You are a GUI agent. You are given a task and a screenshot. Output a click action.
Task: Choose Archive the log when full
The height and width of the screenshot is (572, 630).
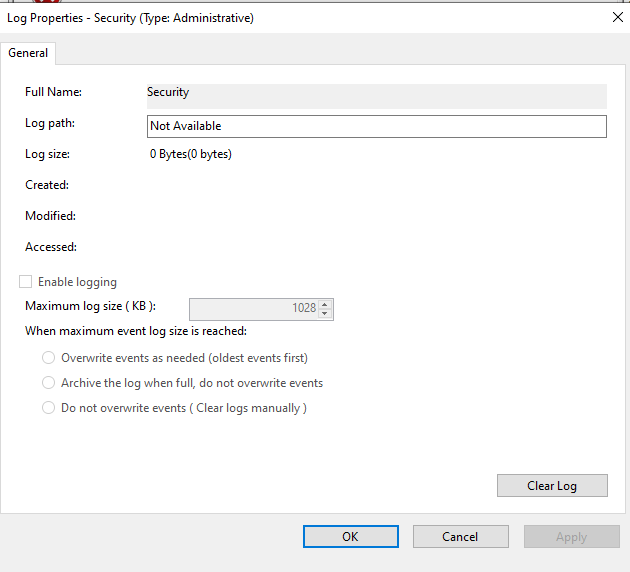click(48, 383)
